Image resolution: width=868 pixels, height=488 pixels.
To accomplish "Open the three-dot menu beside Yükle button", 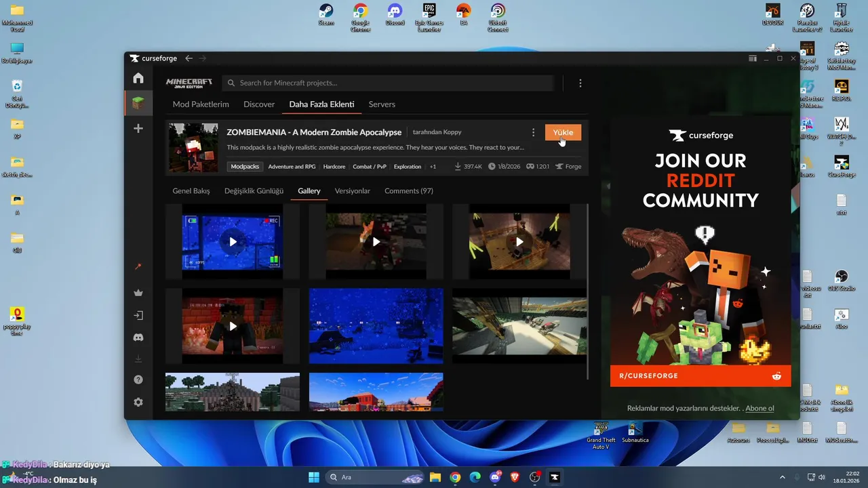I will coord(533,133).
